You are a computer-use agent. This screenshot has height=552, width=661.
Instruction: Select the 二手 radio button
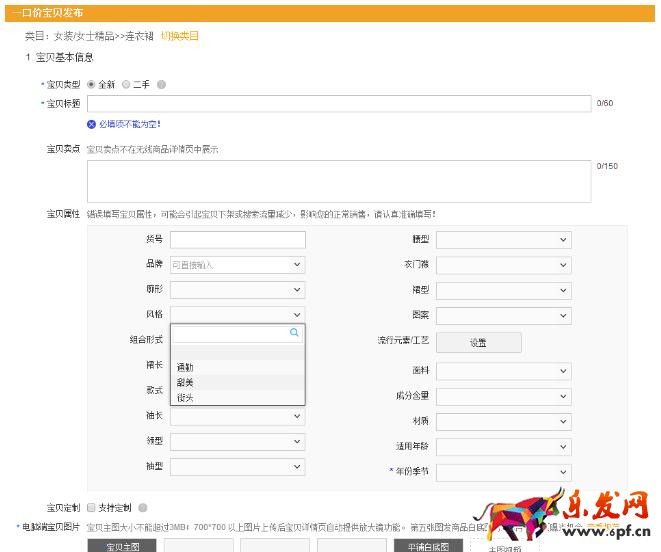[x=126, y=85]
